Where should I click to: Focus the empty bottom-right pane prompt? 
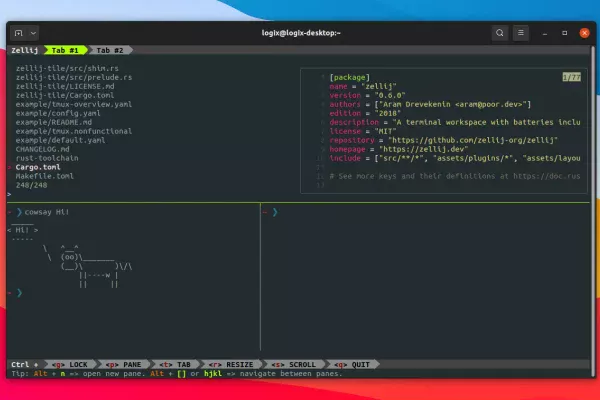(275, 212)
